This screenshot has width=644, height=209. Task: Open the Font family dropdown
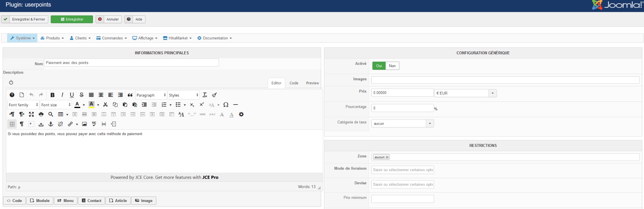pos(23,105)
